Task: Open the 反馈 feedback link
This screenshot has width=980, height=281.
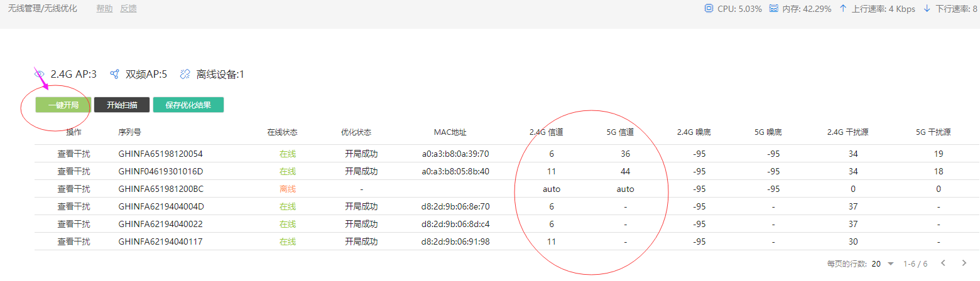Action: coord(128,9)
